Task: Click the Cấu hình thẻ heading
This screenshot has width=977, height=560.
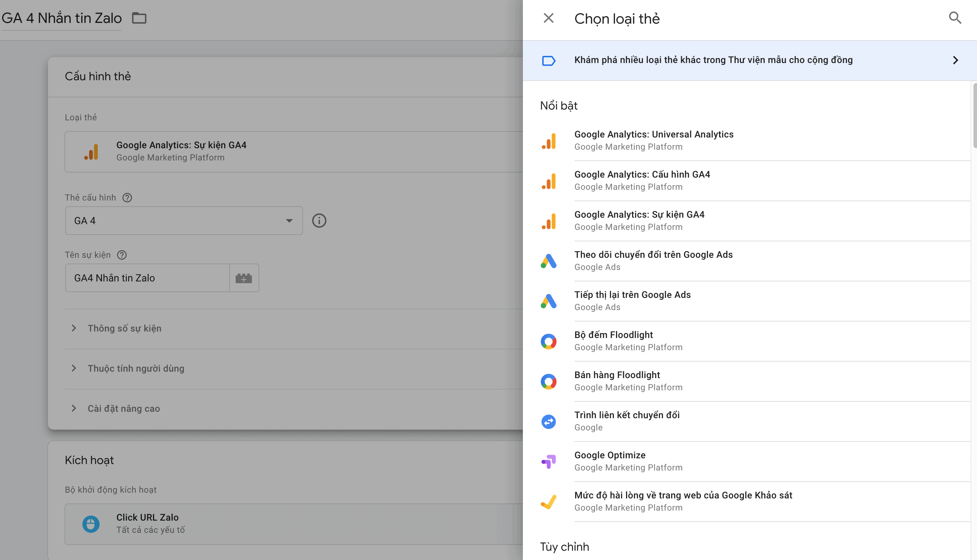Action: [x=98, y=77]
